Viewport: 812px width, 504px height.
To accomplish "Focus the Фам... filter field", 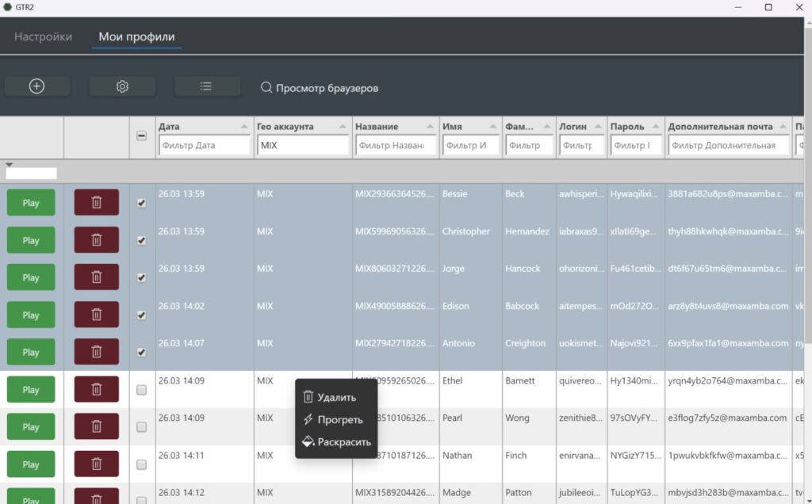I will (529, 145).
